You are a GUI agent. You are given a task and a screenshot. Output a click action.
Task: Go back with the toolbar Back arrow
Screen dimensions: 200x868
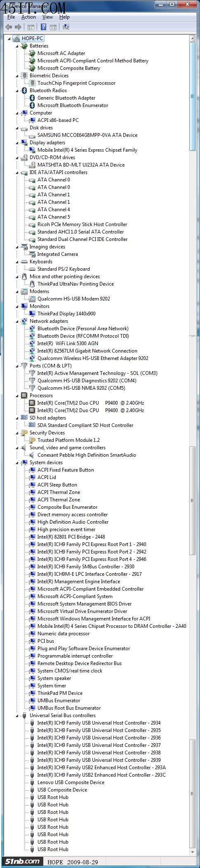[x=8, y=27]
